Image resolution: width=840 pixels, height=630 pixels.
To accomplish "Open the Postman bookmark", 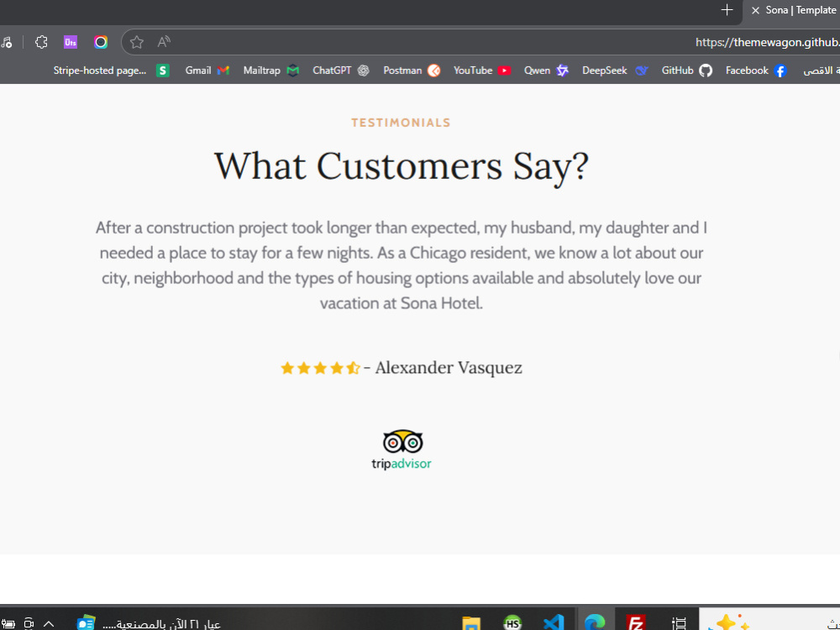I will click(412, 71).
